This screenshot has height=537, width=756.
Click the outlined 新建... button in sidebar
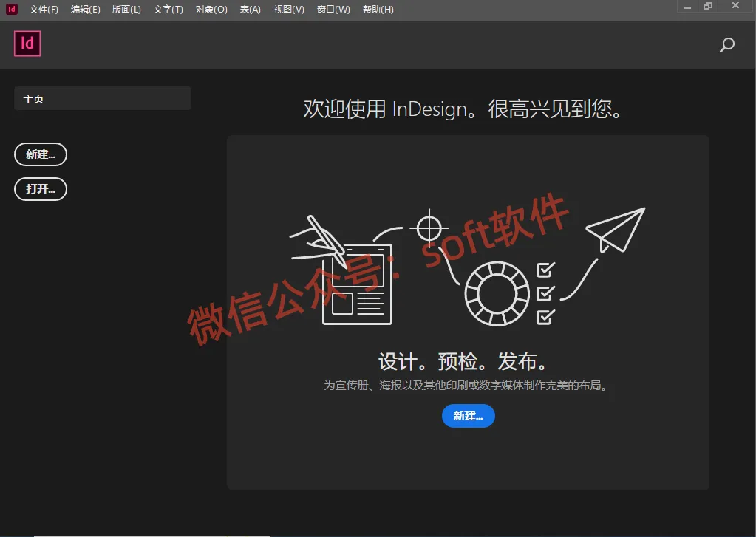pyautogui.click(x=41, y=154)
